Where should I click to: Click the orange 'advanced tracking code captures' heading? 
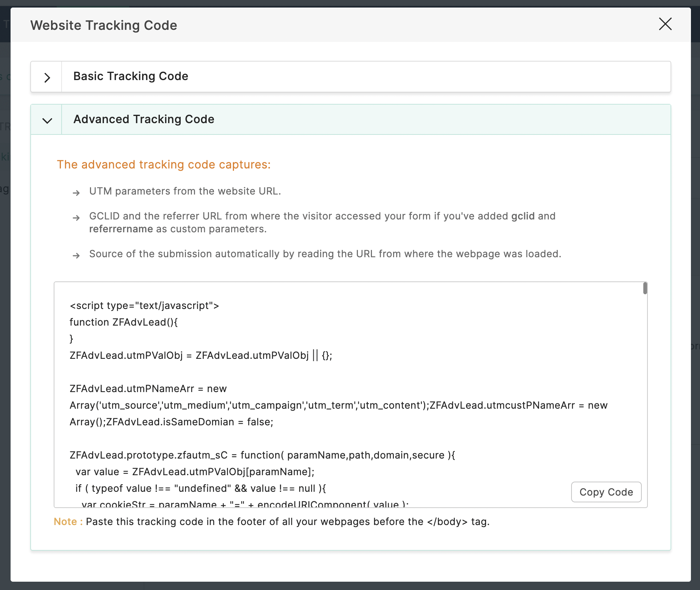click(x=164, y=165)
